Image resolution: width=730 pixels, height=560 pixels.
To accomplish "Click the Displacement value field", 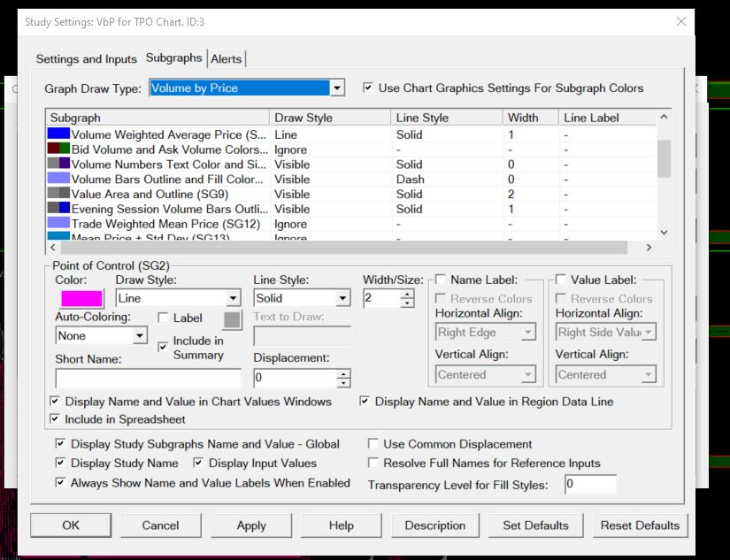I will [x=296, y=378].
